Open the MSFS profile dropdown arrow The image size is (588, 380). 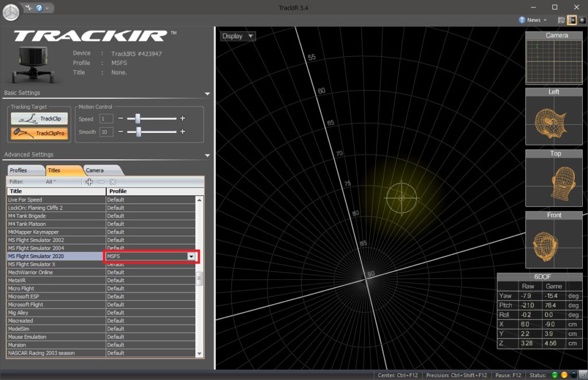coord(191,256)
